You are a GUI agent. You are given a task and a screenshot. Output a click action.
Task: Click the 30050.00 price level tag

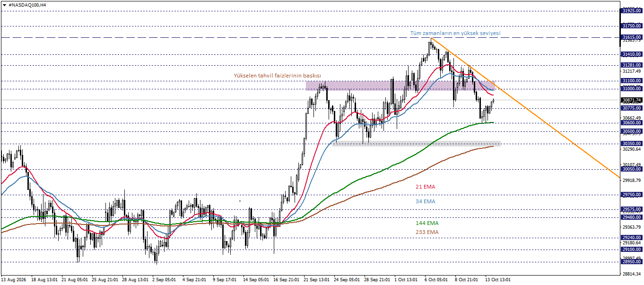point(632,169)
